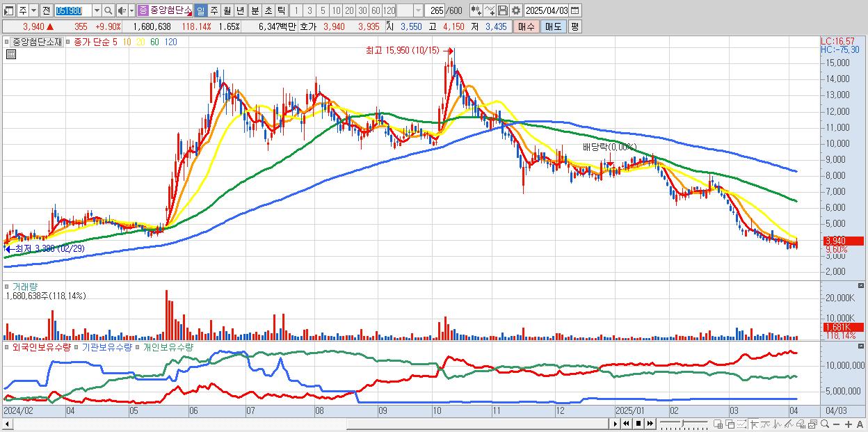Click the save chart floppy disk icon
This screenshot has width=868, height=432.
coord(503,10)
